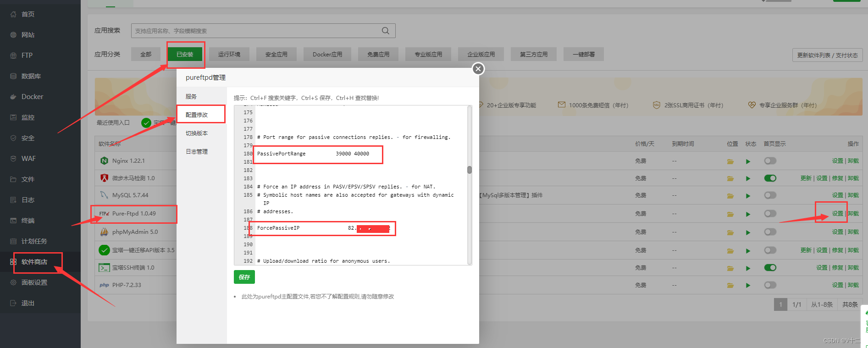Click pagination page 1 button
The height and width of the screenshot is (348, 868).
[780, 304]
